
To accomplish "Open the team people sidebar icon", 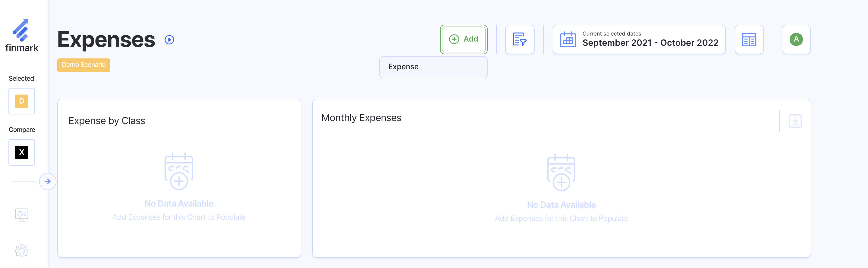I will [x=22, y=250].
